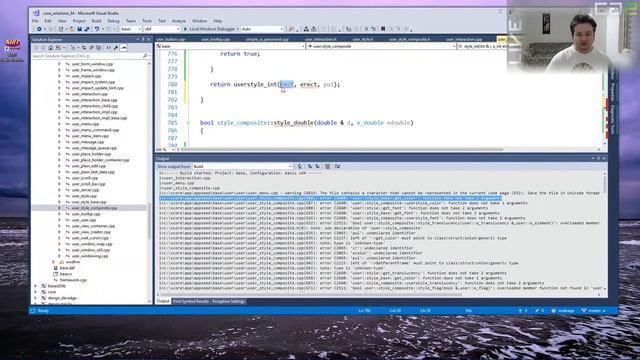Screen dimensions: 640x360
Task: Open the Build menu
Action: (96, 21)
